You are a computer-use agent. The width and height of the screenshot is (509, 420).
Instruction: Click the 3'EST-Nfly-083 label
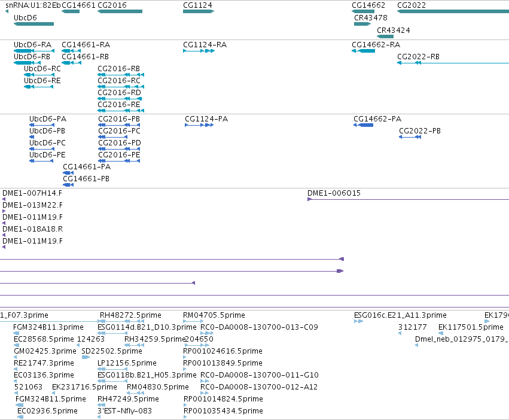[124, 411]
